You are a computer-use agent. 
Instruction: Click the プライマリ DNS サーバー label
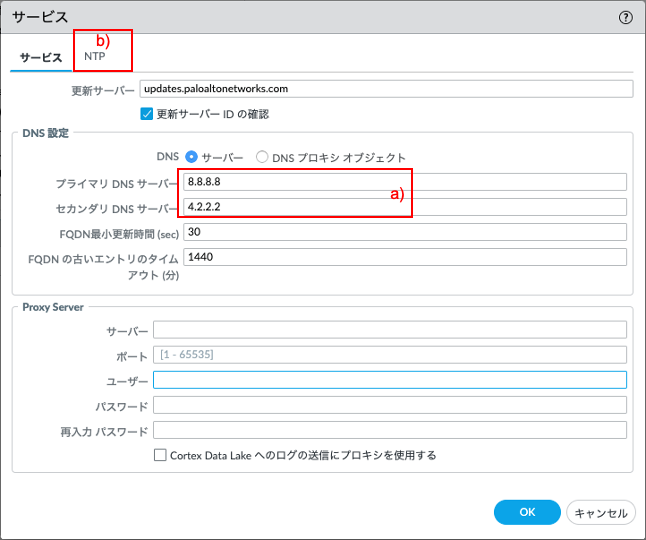point(117,184)
